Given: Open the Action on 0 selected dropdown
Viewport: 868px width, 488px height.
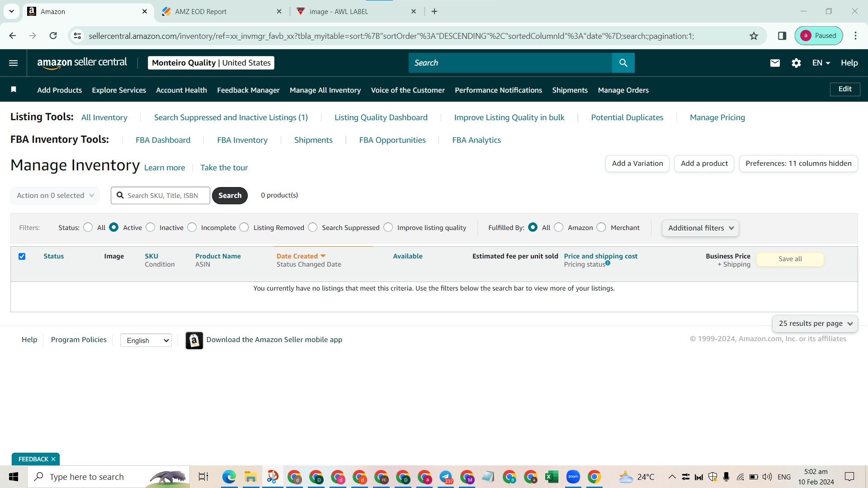Looking at the screenshot, I should (55, 196).
